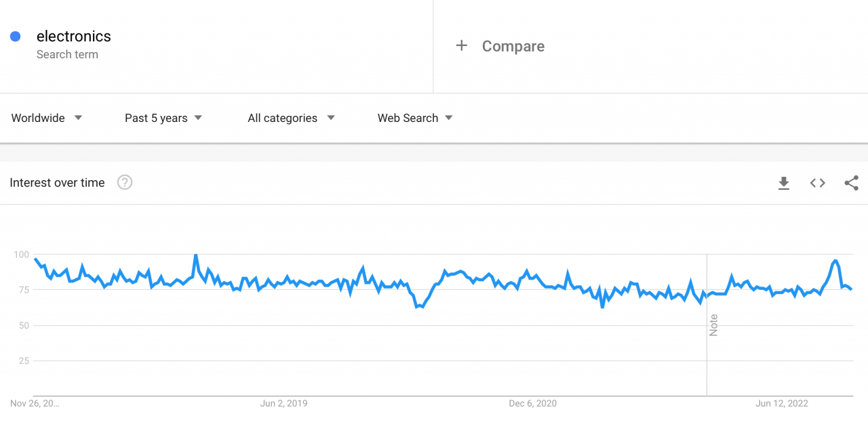Click the Web Search filter chevron arrow
The height and width of the screenshot is (441, 868).
pos(448,118)
